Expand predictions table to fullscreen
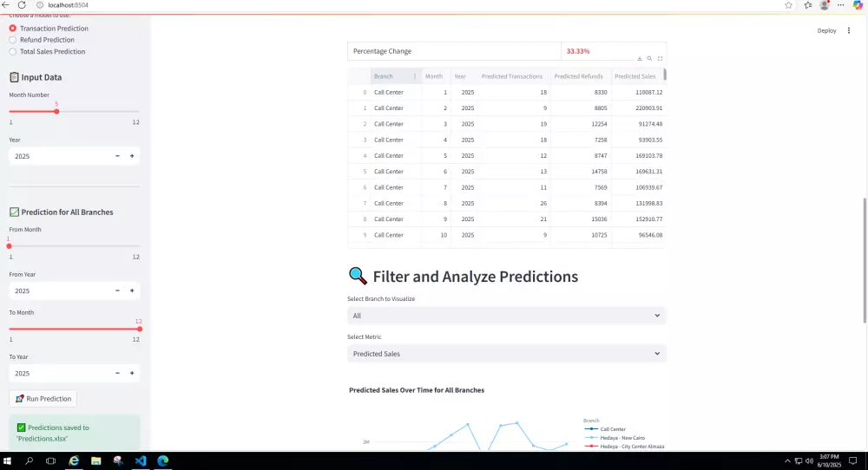The height and width of the screenshot is (470, 868). (x=660, y=59)
